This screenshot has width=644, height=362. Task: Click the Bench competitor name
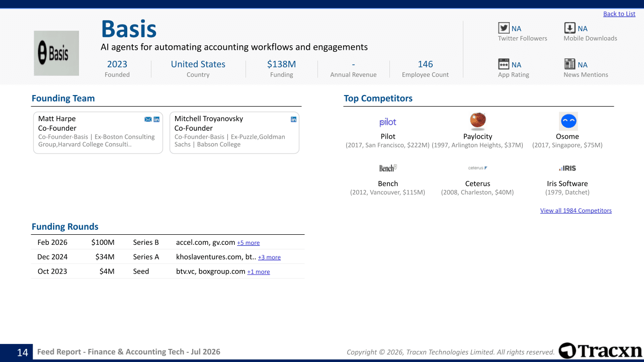point(388,184)
